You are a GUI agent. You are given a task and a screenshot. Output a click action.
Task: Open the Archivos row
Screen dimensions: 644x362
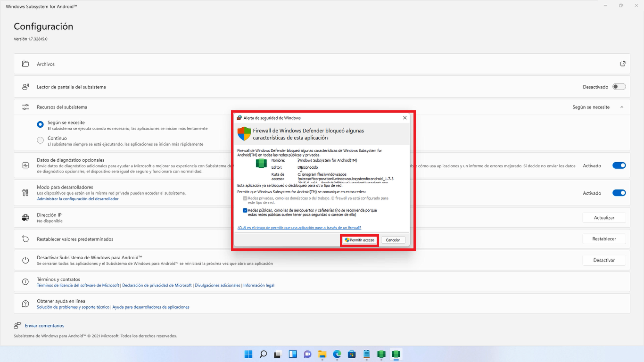point(322,64)
